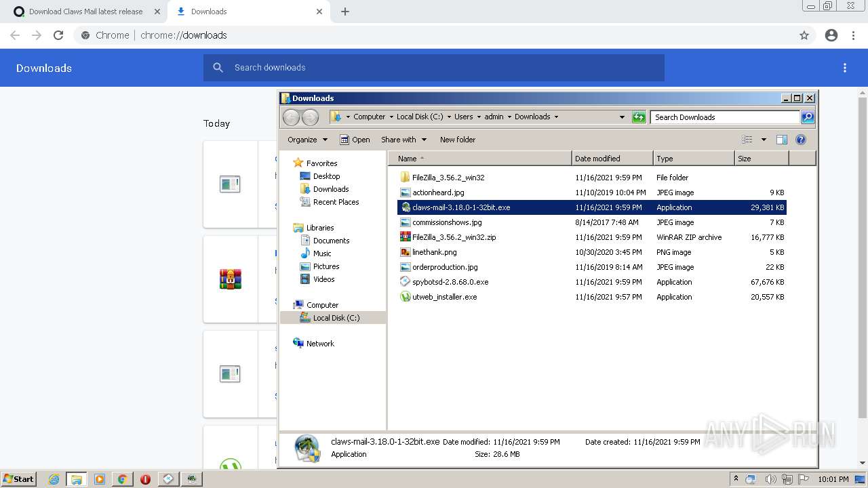This screenshot has height=488, width=868.
Task: Open Internet Explorer from taskbar
Action: [x=54, y=479]
